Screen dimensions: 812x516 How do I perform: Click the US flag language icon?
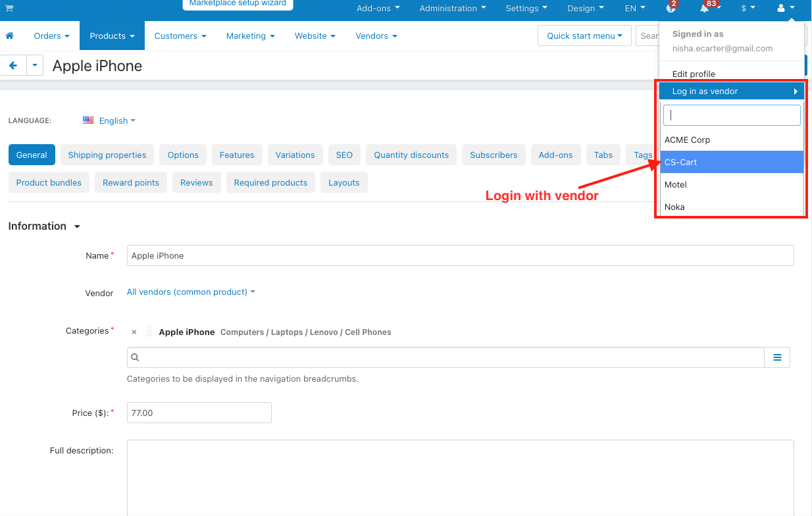[x=88, y=120]
